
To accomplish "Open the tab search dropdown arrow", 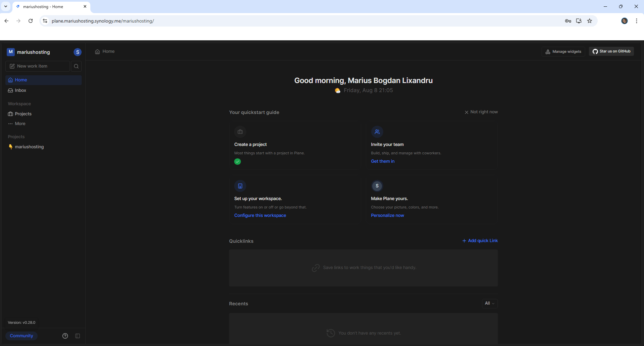I will click(x=6, y=6).
